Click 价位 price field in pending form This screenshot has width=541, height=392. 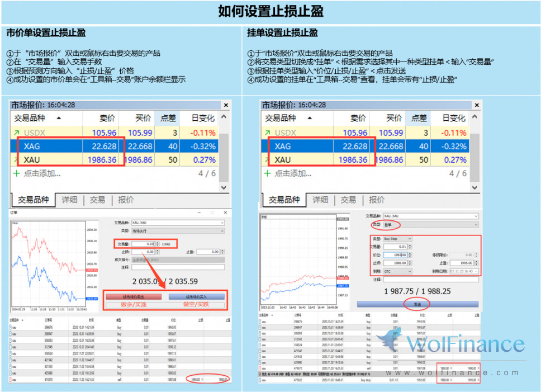(396, 255)
